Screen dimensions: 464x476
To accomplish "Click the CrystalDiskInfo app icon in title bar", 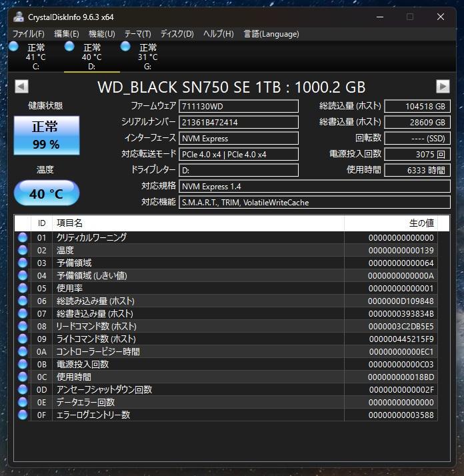I will [19, 17].
